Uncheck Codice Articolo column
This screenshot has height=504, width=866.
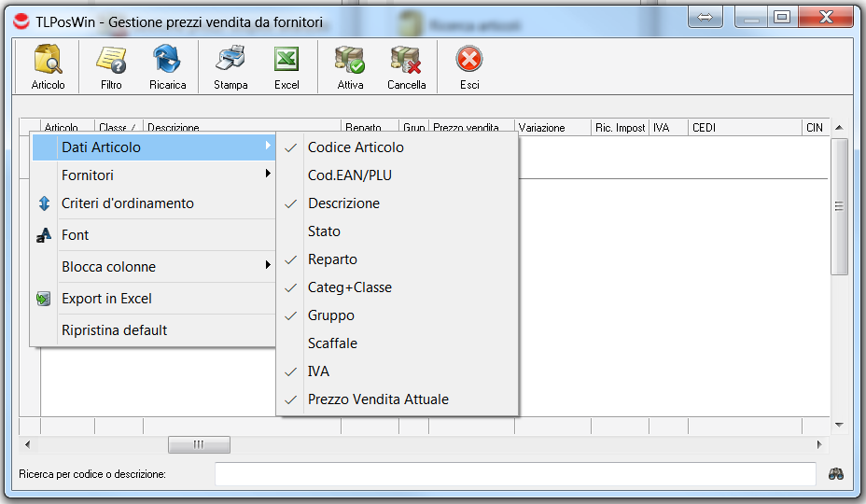(x=398, y=147)
